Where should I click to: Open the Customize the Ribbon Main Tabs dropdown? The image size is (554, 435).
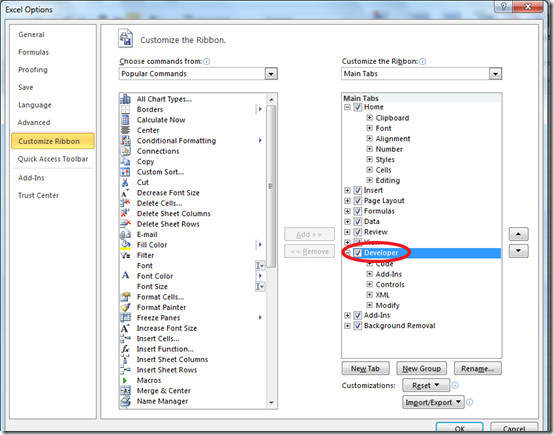click(495, 74)
